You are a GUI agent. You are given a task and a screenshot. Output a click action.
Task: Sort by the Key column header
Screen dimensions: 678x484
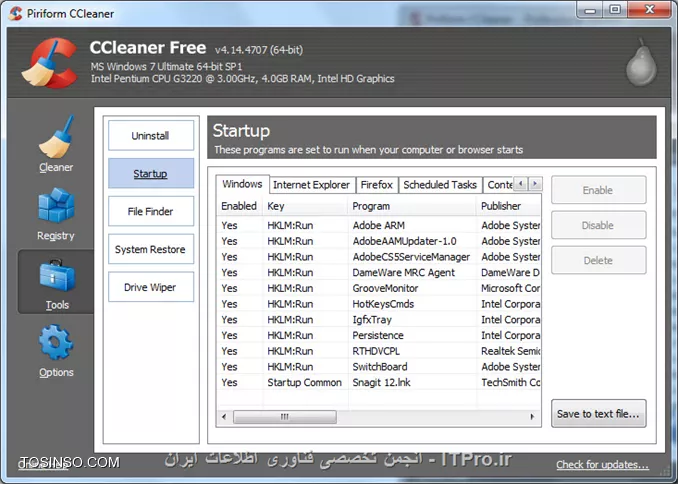pos(305,206)
